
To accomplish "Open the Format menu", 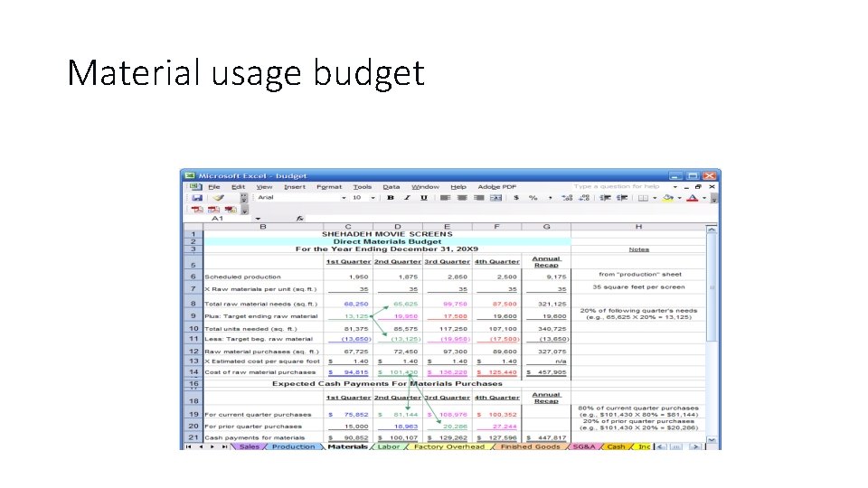I will pyautogui.click(x=329, y=187).
